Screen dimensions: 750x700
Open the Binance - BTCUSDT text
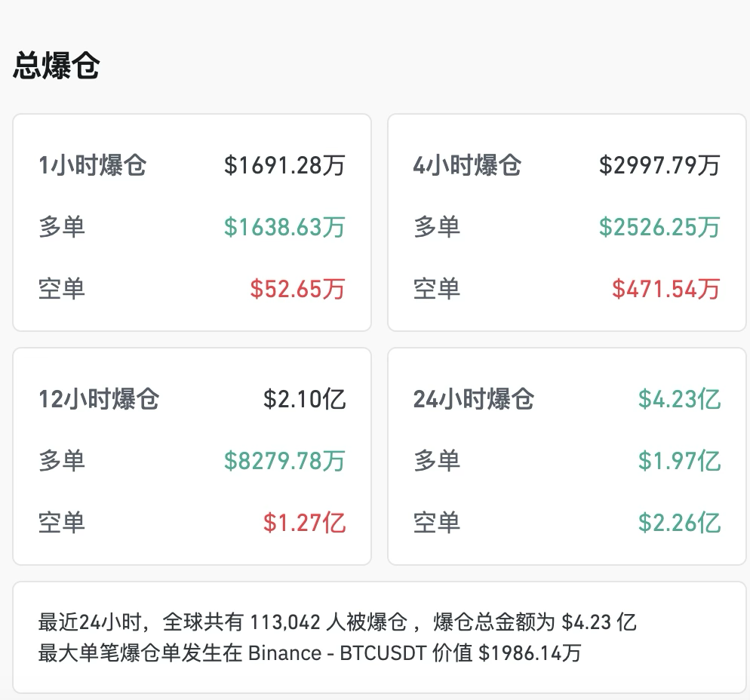336,652
